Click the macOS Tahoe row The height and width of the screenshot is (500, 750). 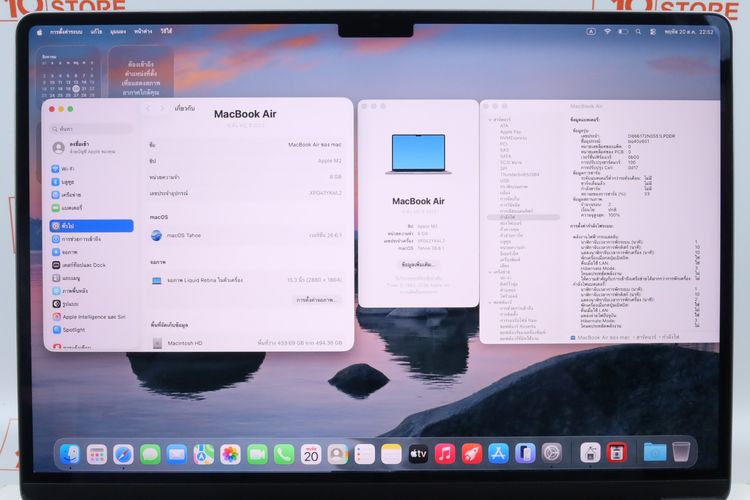tap(246, 235)
